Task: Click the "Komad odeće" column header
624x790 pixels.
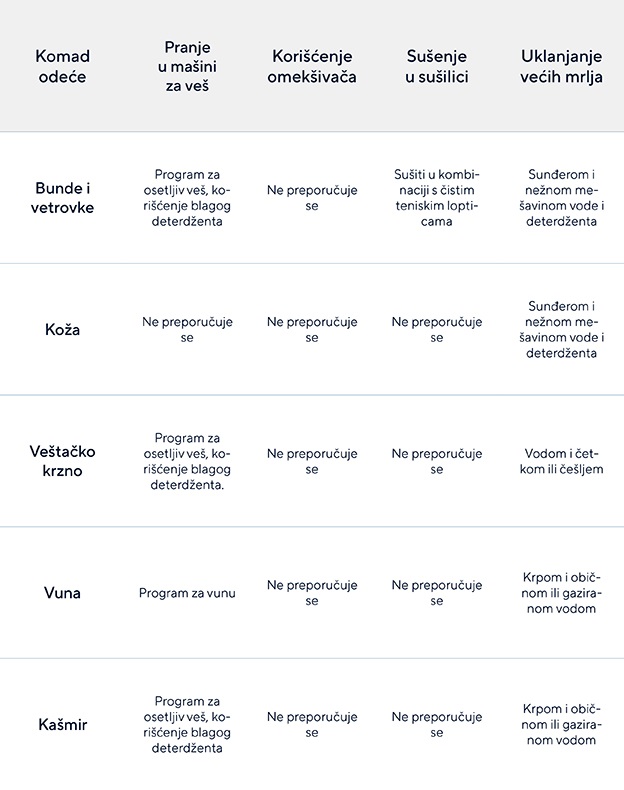Action: pyautogui.click(x=62, y=66)
